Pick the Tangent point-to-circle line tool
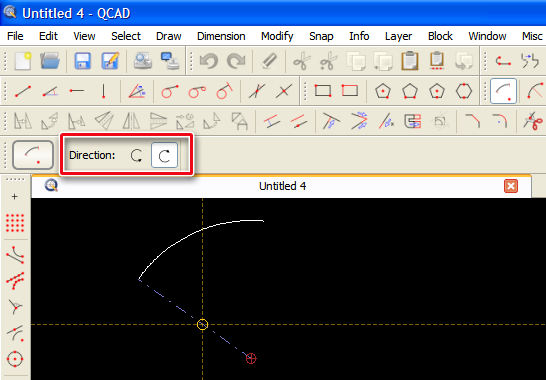The height and width of the screenshot is (380, 546). coord(170,92)
